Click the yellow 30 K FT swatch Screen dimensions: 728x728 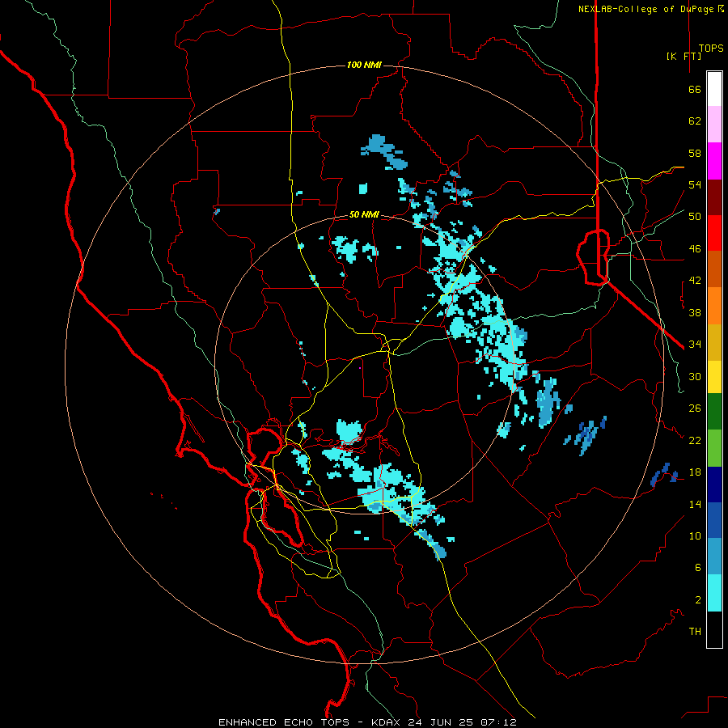coord(714,377)
